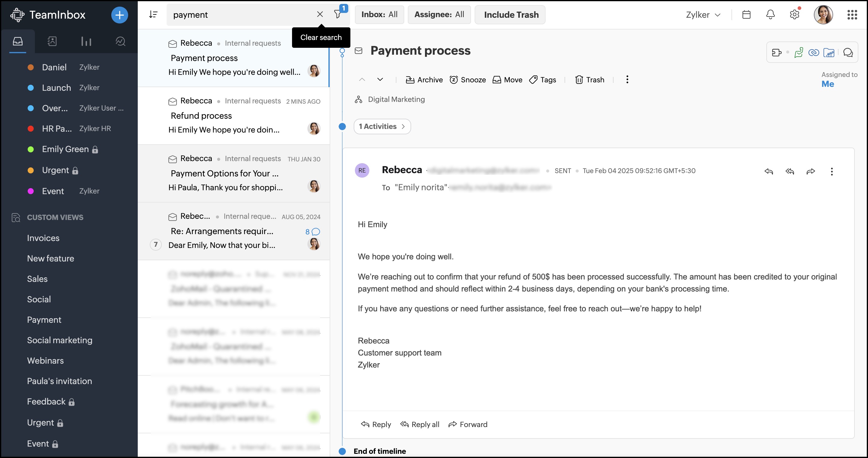Click the sort order icon beside search
868x458 pixels.
click(153, 14)
